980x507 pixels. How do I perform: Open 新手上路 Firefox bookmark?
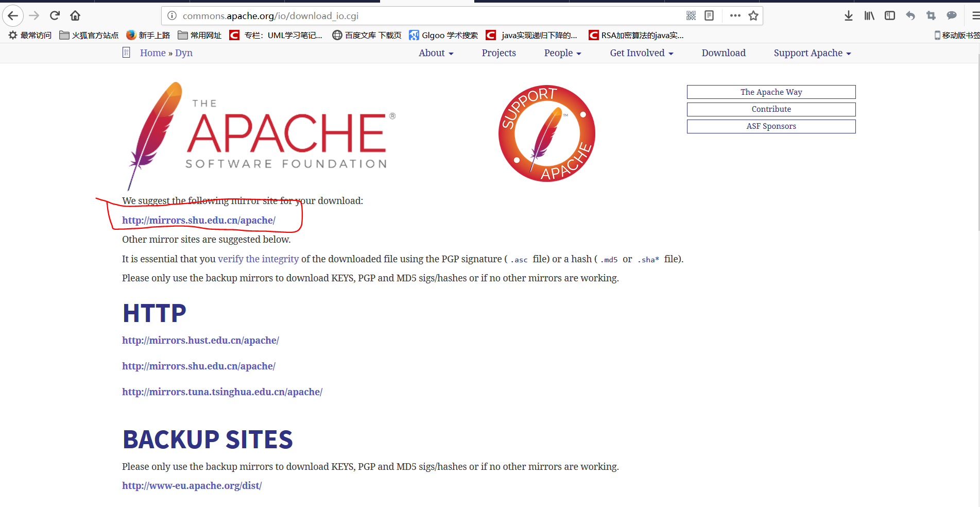pos(148,35)
